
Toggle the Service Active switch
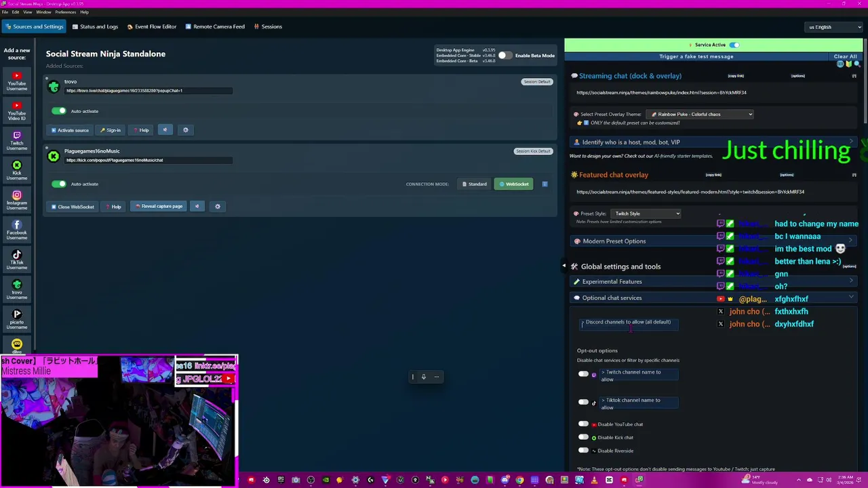(x=734, y=45)
